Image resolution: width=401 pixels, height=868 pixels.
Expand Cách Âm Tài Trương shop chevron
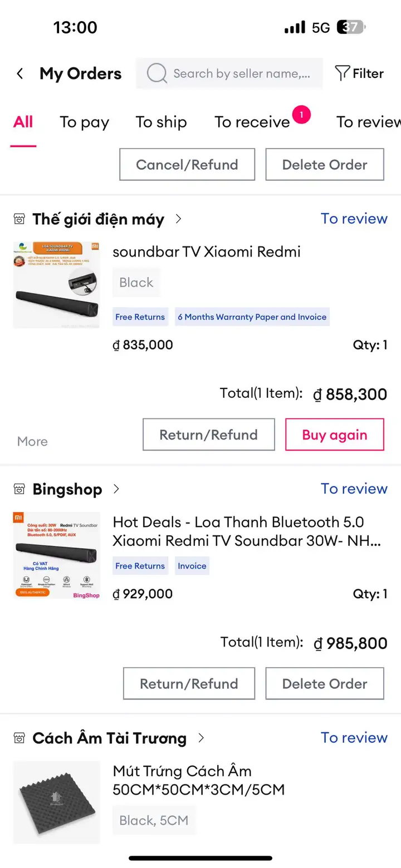[201, 738]
